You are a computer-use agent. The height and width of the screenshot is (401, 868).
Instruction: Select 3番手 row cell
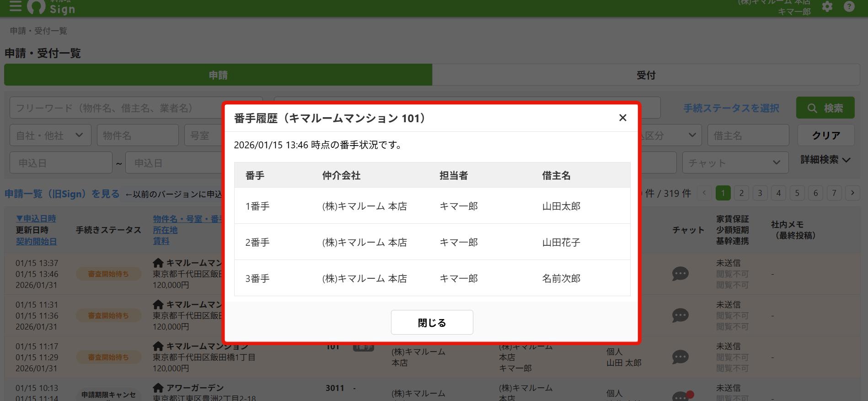(257, 278)
